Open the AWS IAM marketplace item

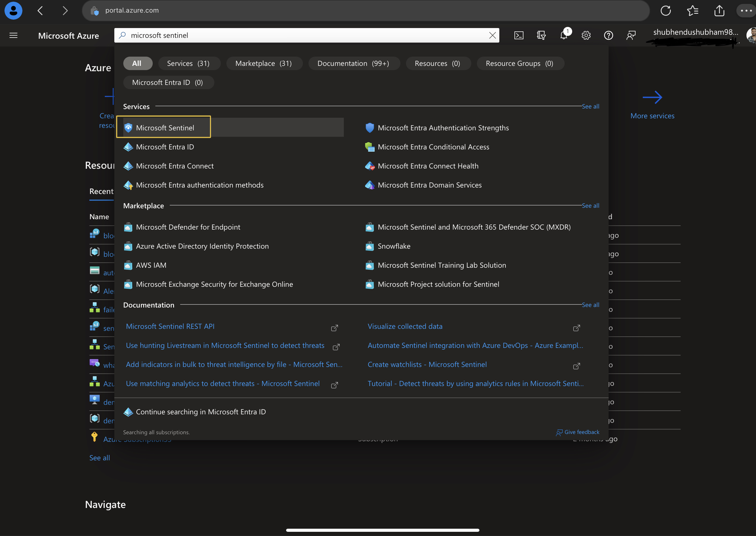145,265
